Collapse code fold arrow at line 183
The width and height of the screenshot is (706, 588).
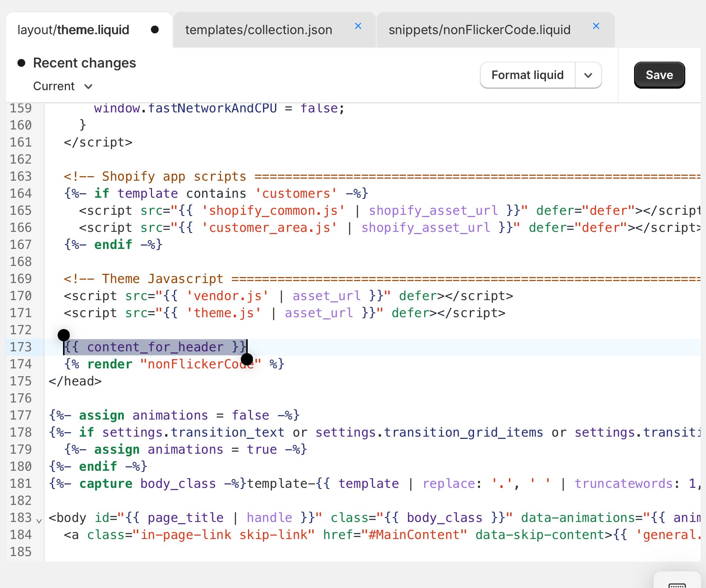point(39,521)
